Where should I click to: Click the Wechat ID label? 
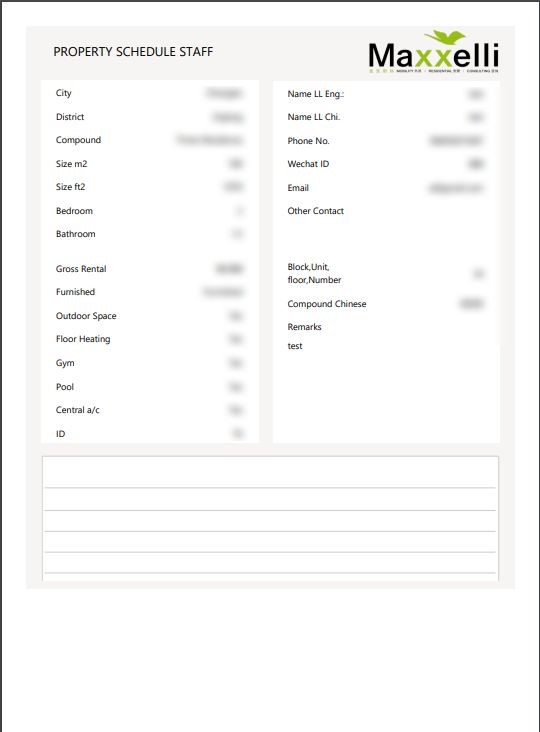tap(308, 164)
